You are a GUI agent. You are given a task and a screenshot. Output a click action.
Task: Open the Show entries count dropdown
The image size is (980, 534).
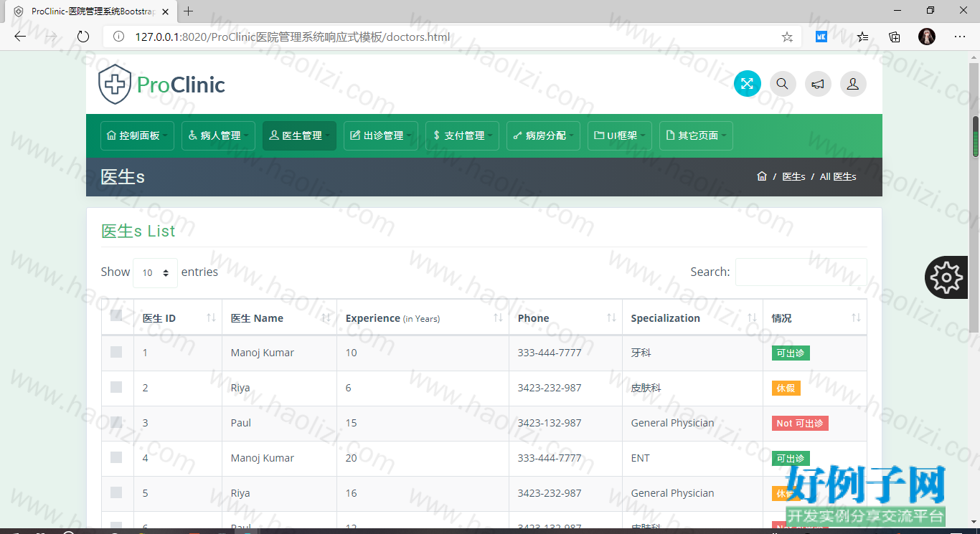pos(155,272)
